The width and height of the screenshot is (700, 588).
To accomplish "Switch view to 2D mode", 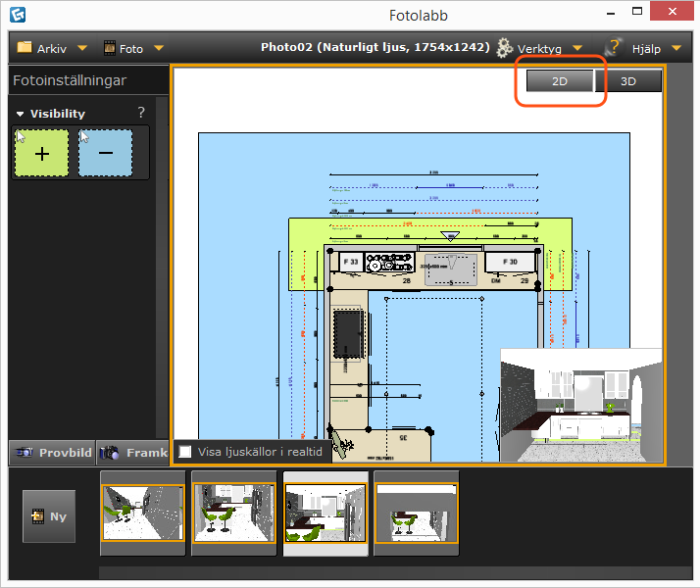I will 560,81.
